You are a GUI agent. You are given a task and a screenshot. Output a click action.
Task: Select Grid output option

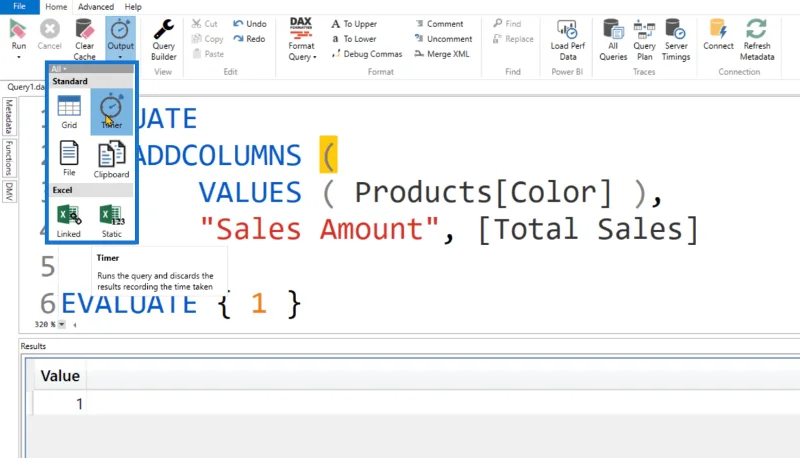[69, 112]
